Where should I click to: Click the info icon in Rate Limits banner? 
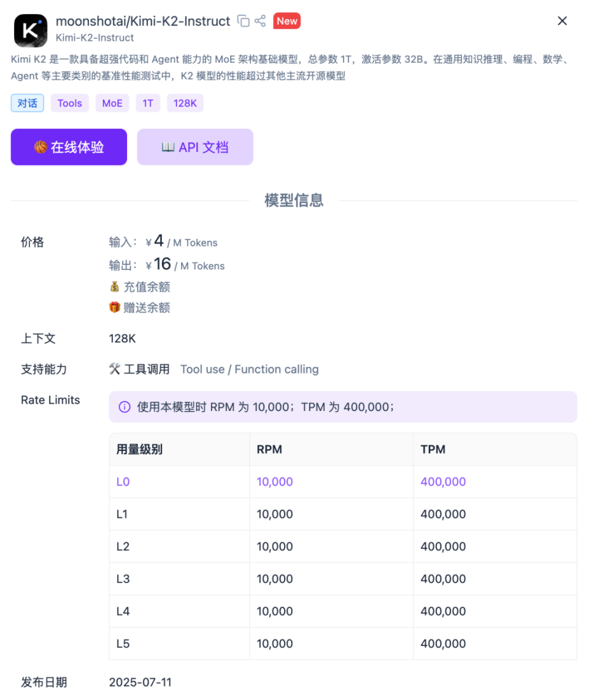click(125, 406)
